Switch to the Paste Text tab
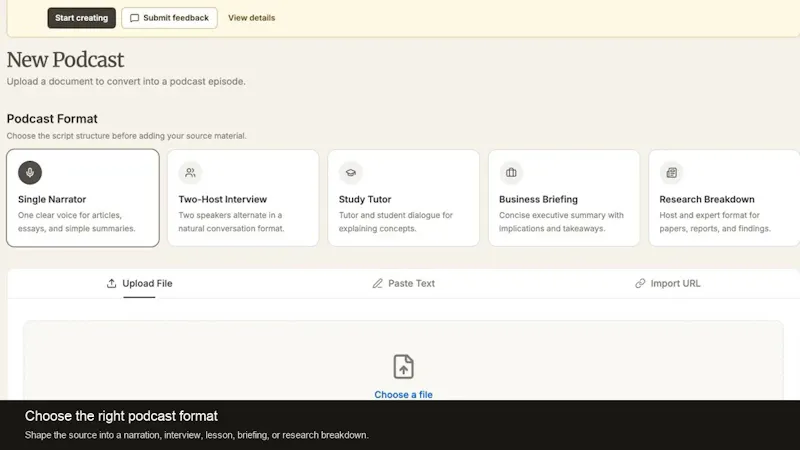This screenshot has width=800, height=450. 404,284
